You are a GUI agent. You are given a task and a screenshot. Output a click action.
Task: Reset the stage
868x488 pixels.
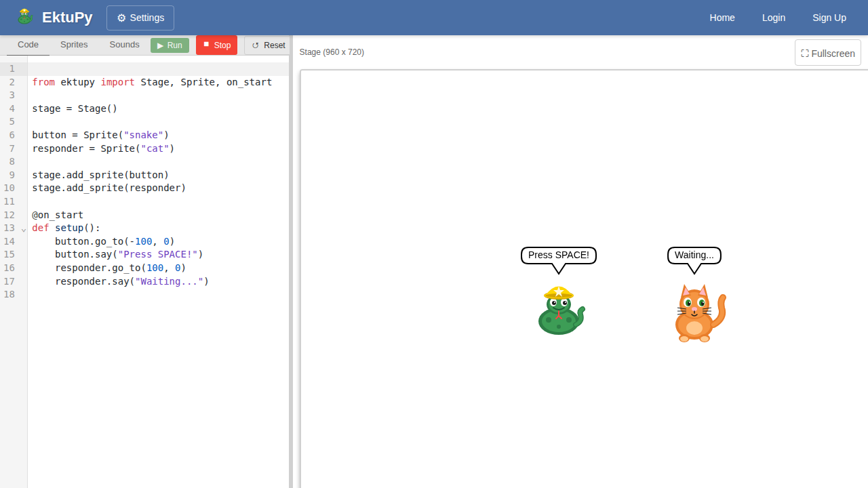point(268,45)
